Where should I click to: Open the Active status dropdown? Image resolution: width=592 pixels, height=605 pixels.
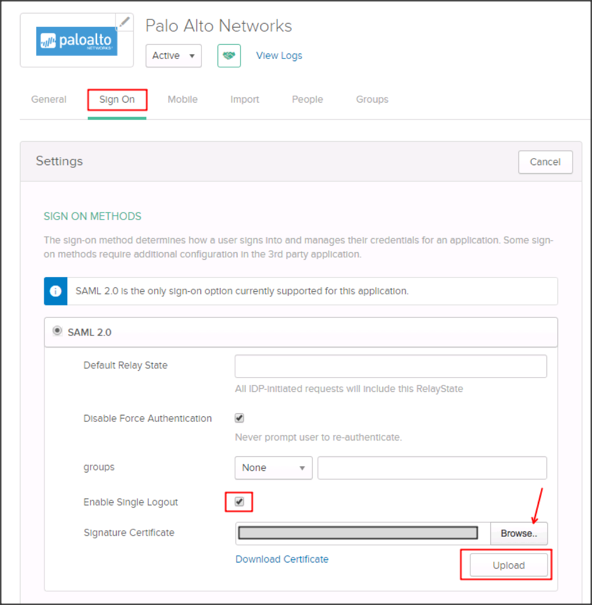(x=173, y=56)
